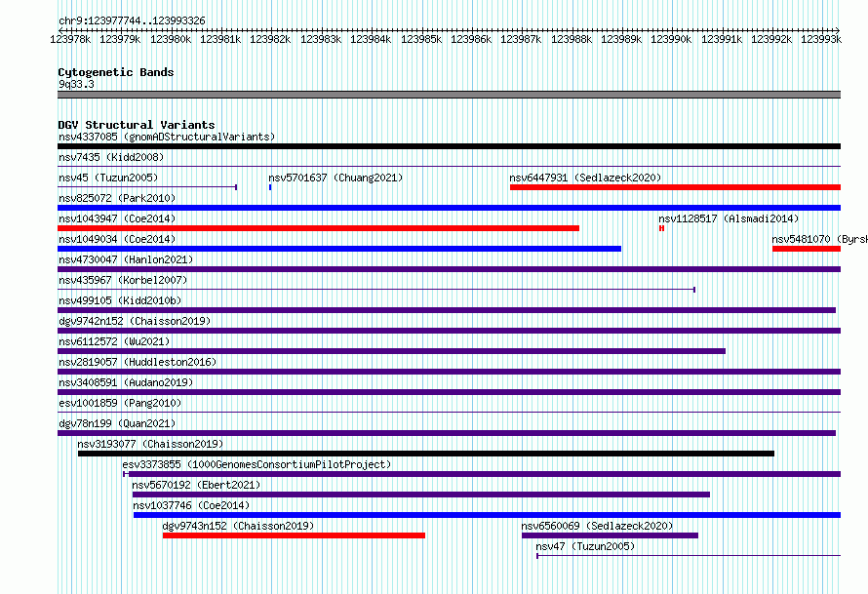Click the 123987k ruler tick label
Image resolution: width=868 pixels, height=594 pixels.
click(521, 39)
